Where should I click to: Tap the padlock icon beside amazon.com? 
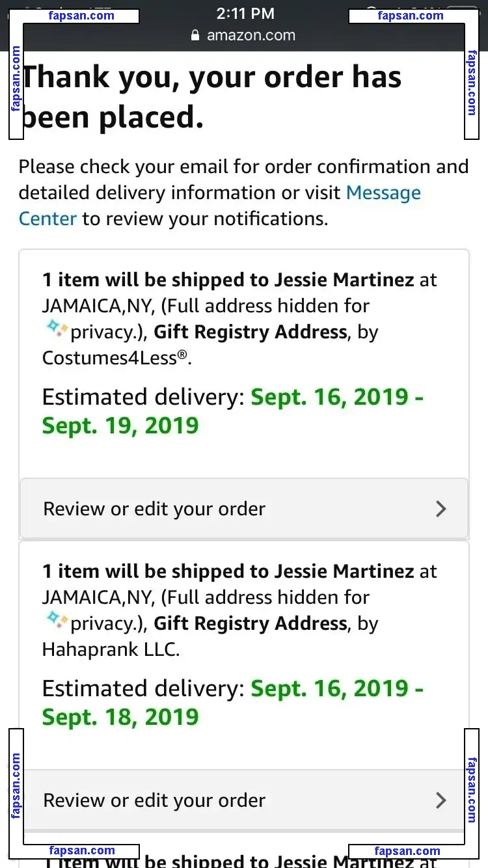[195, 36]
